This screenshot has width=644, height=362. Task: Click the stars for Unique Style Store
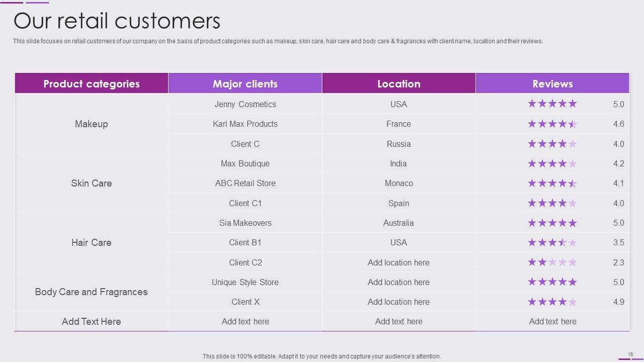[x=552, y=282]
